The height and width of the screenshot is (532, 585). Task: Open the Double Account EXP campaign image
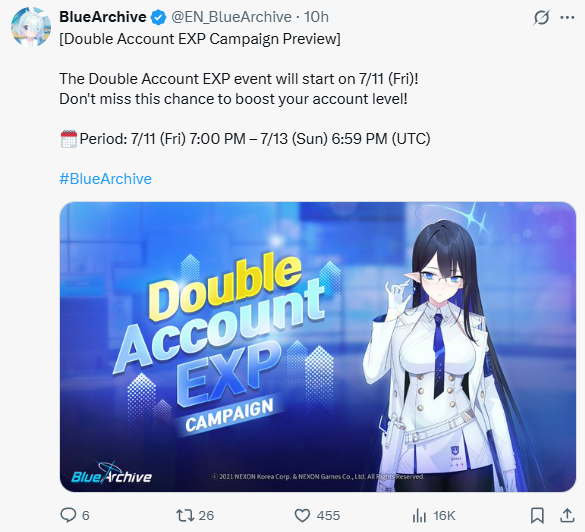[x=318, y=347]
